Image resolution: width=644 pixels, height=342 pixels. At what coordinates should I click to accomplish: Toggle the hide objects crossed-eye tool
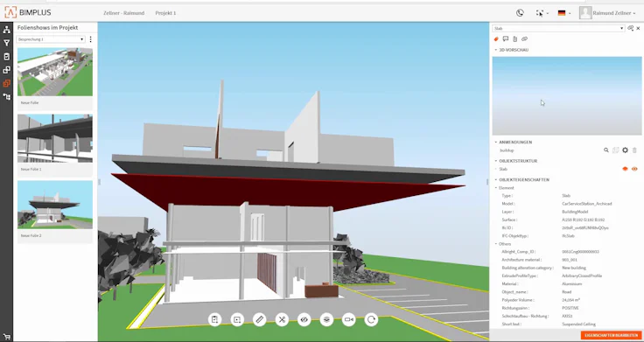(x=304, y=319)
